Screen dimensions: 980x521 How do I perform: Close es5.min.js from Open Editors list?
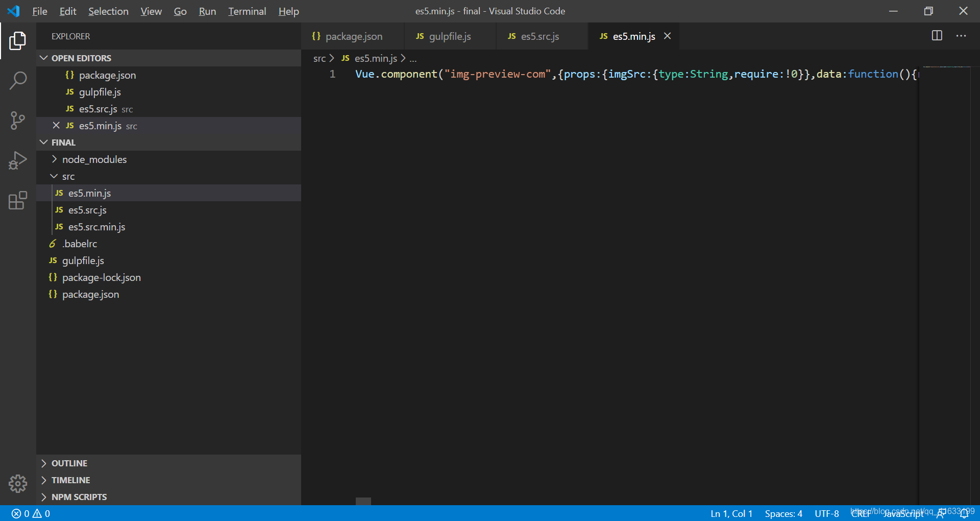pyautogui.click(x=56, y=126)
